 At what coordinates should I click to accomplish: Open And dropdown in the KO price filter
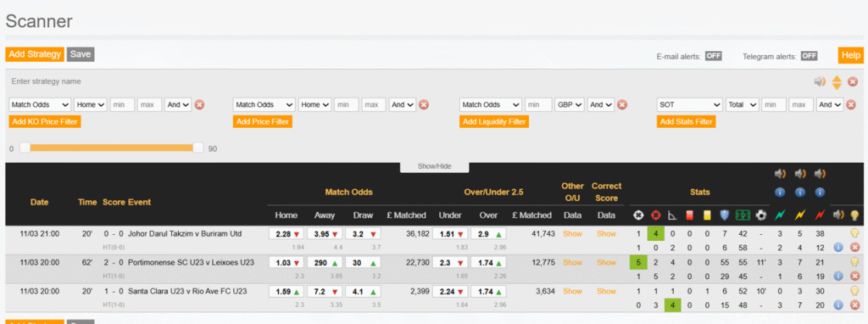click(178, 104)
